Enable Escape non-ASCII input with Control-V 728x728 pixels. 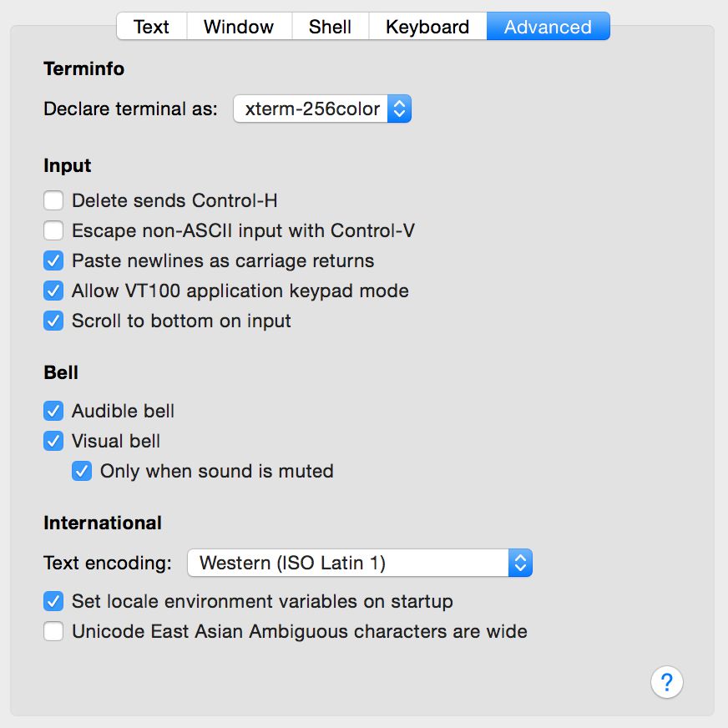click(53, 230)
